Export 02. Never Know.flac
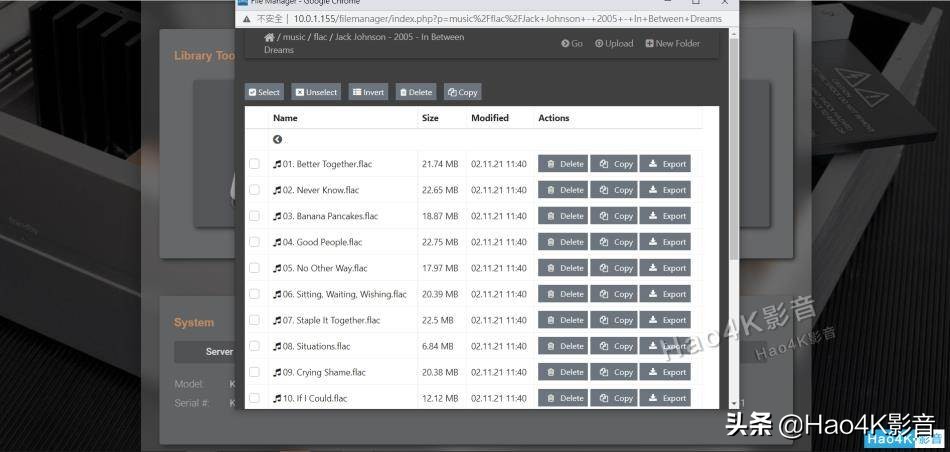The height and width of the screenshot is (452, 950). (x=665, y=190)
